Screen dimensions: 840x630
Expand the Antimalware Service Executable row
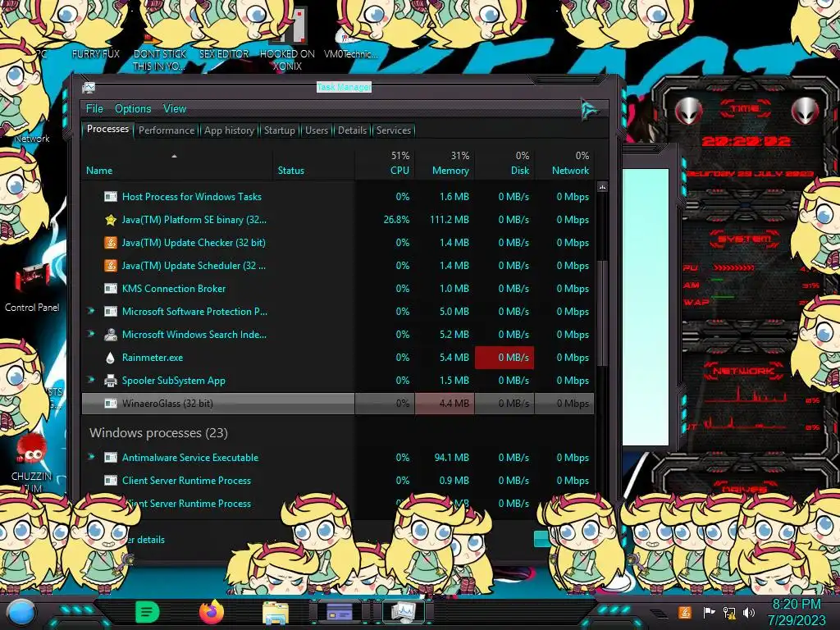point(91,457)
